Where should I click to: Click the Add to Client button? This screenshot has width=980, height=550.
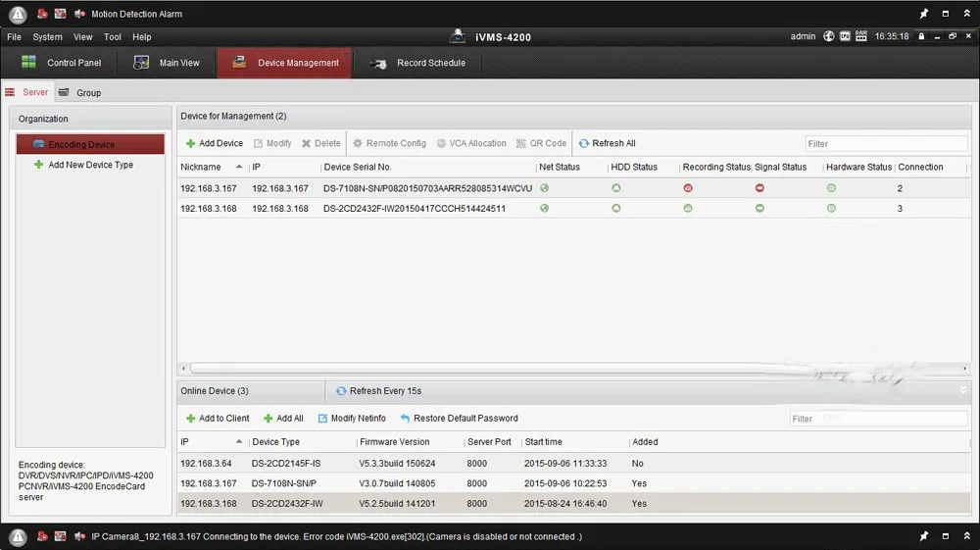218,418
